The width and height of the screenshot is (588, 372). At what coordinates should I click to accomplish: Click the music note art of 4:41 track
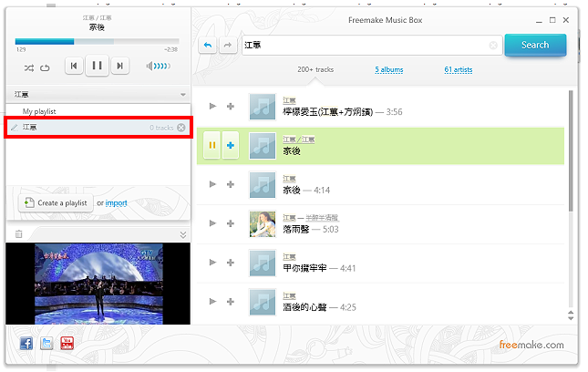pyautogui.click(x=263, y=263)
